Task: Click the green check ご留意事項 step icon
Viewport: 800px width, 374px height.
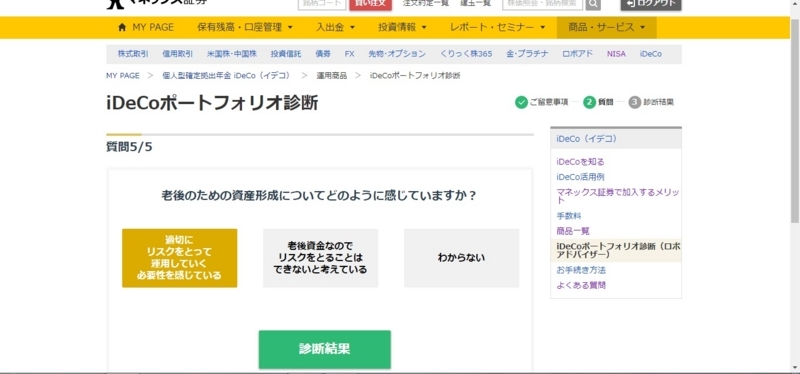Action: click(x=521, y=102)
